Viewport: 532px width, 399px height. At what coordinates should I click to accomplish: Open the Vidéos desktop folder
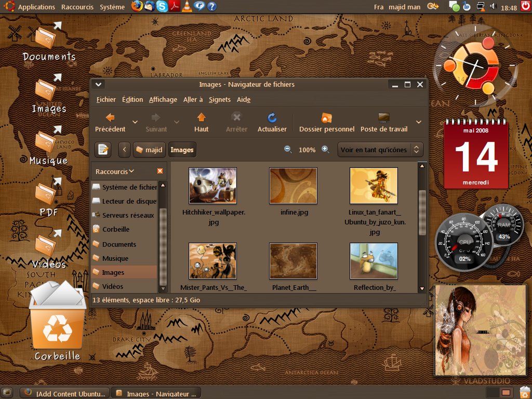pyautogui.click(x=48, y=249)
